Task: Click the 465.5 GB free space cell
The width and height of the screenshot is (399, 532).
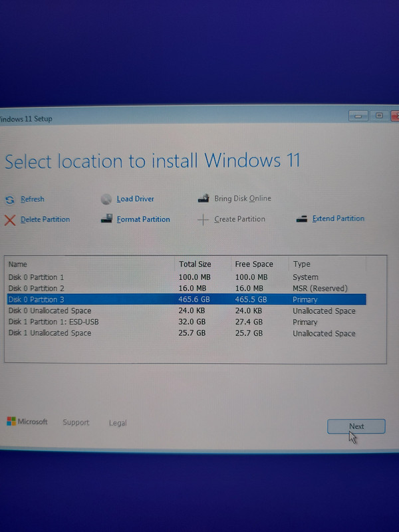Action: (251, 299)
